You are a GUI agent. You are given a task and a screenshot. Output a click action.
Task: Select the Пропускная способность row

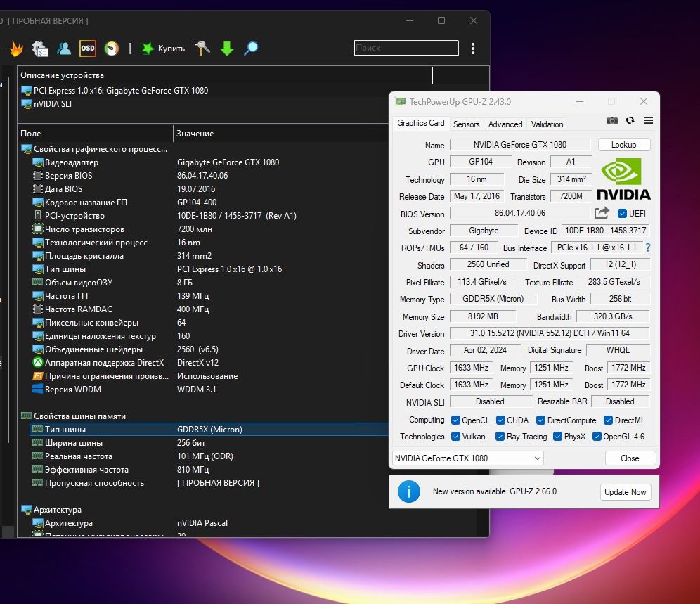pos(210,483)
